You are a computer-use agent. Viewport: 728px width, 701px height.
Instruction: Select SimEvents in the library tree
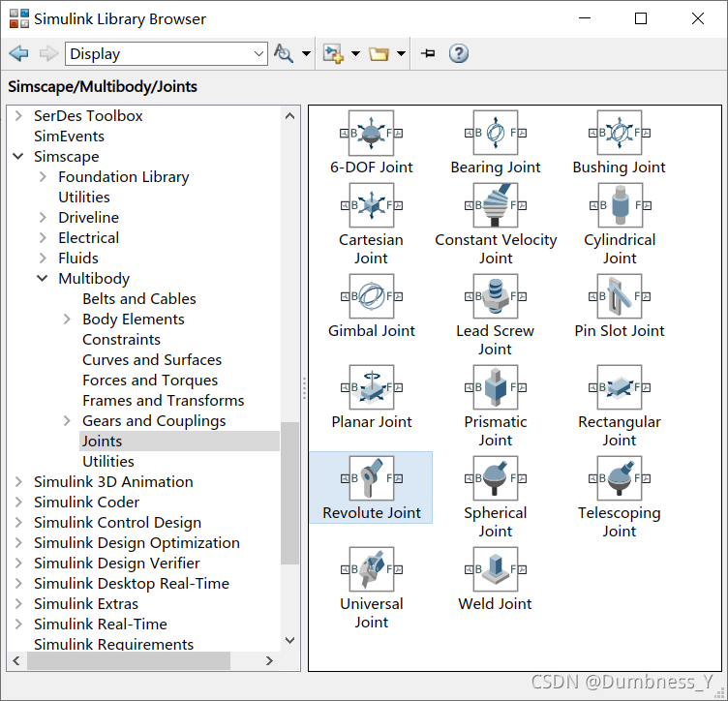click(x=69, y=136)
